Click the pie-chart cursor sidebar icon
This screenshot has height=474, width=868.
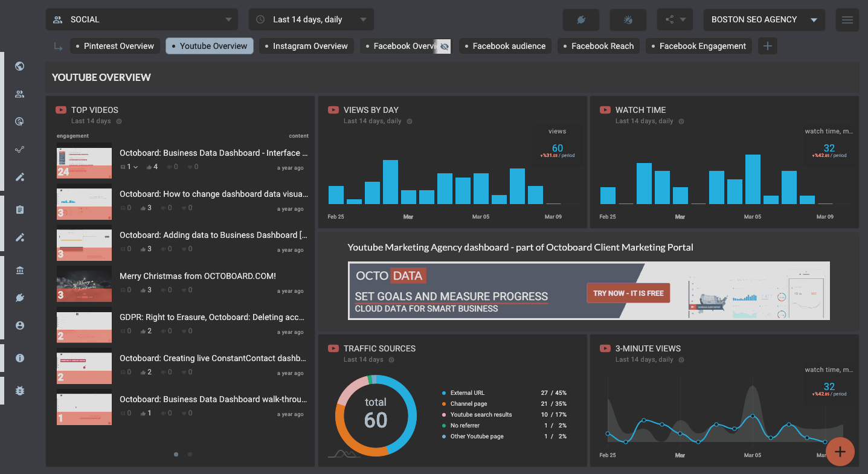[19, 122]
